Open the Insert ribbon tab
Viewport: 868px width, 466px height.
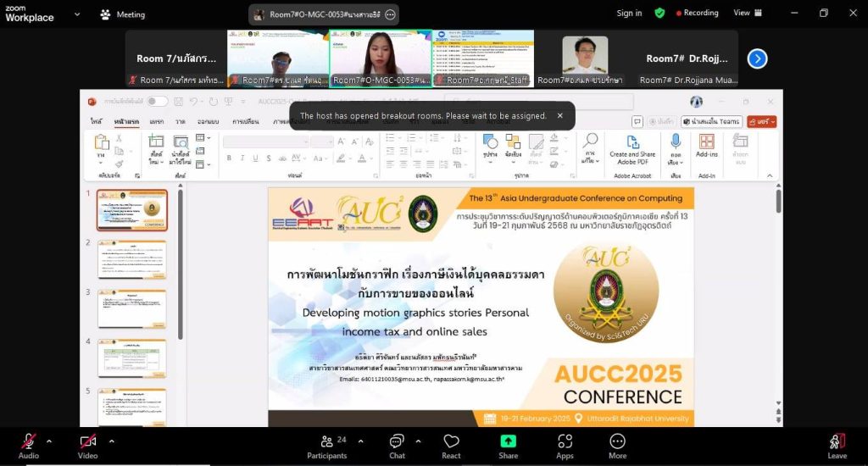pos(156,121)
